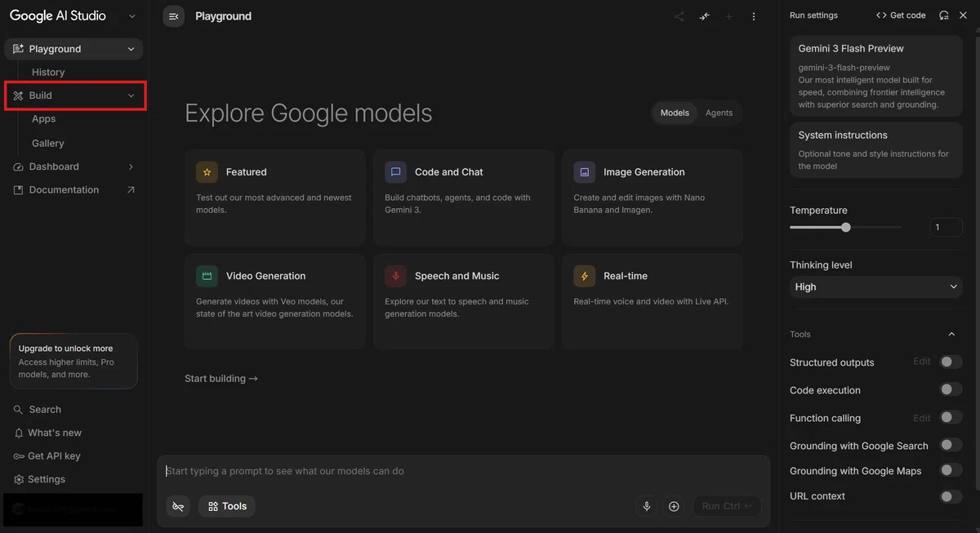
Task: Enable Grounding with Google Search
Action: click(x=951, y=445)
